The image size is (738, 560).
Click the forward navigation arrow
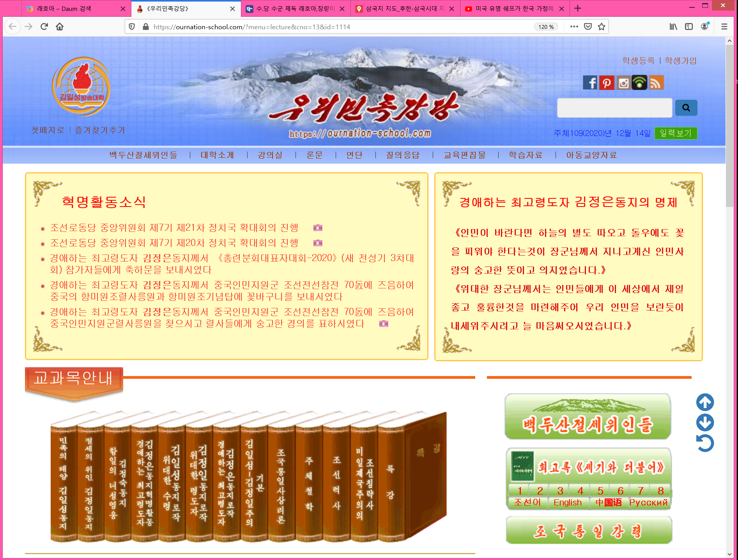(28, 26)
